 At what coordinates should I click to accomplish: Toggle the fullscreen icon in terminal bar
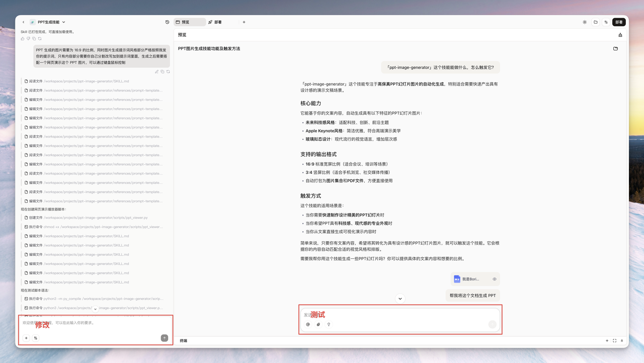pyautogui.click(x=614, y=341)
